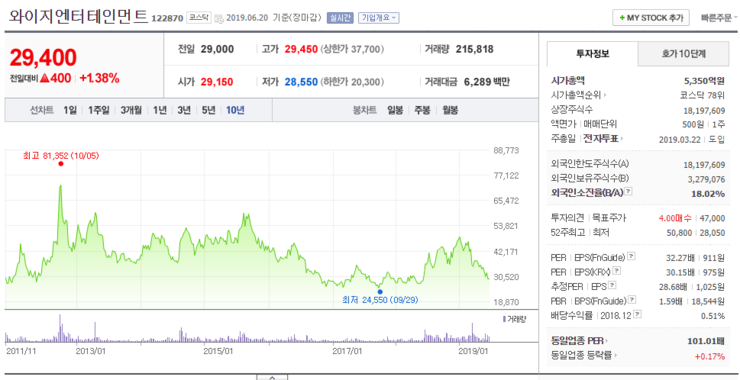Screen dimensions: 740x380
Task: Click the help icon beside 외국인소진율(B/A)
Action: tap(628, 192)
